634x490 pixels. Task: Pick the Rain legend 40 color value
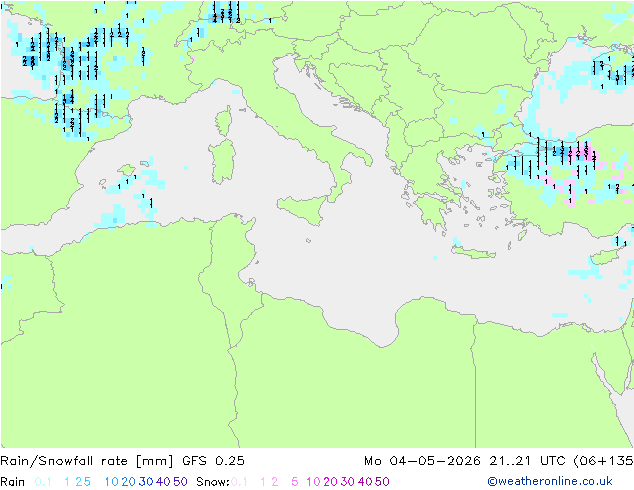[163, 482]
